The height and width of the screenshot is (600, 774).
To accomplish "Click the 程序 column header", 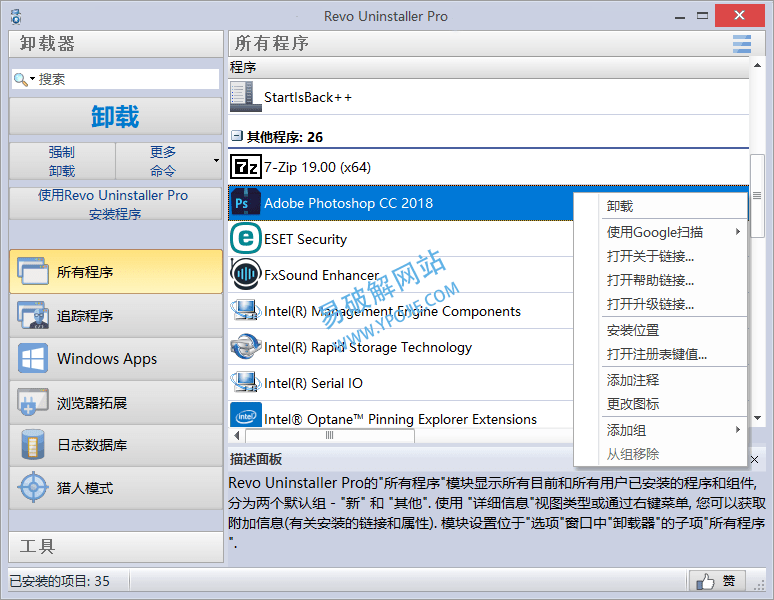I will click(x=489, y=67).
